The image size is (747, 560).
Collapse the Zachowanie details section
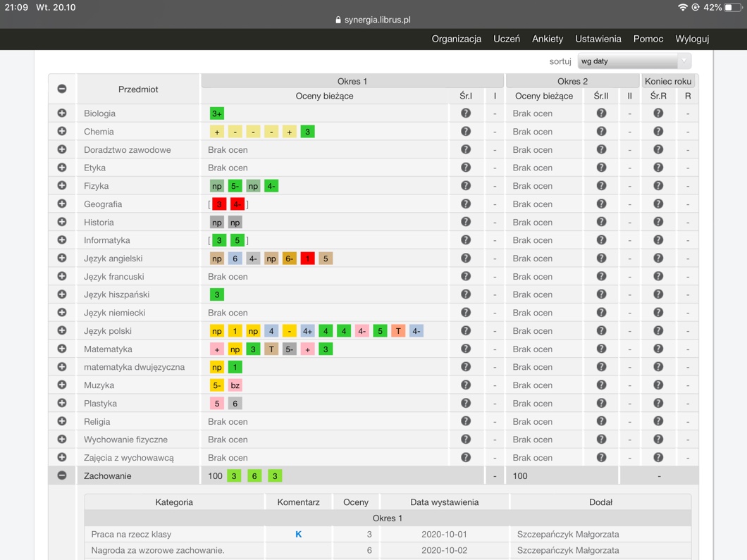(62, 476)
